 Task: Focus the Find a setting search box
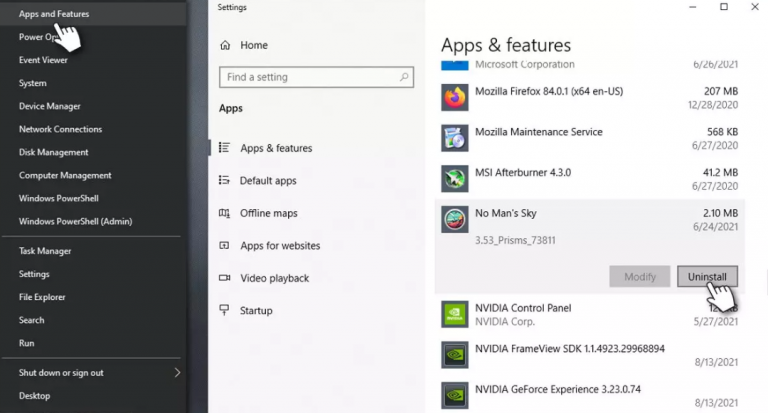tap(316, 77)
